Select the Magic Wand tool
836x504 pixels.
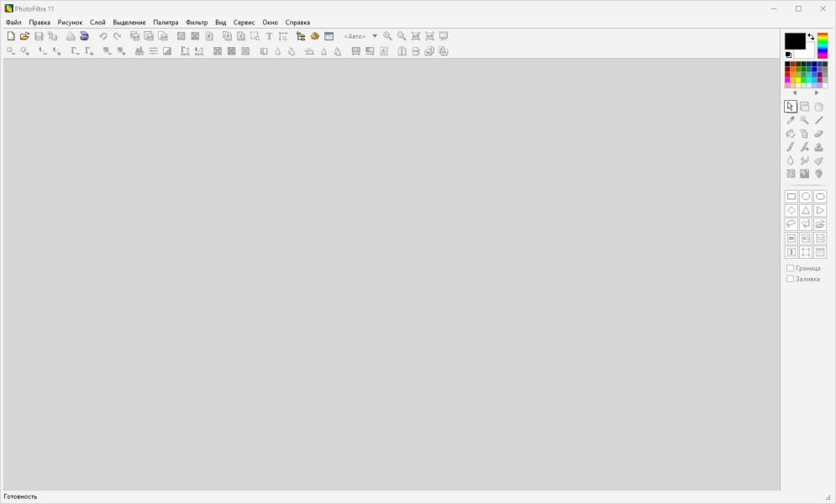tap(805, 120)
